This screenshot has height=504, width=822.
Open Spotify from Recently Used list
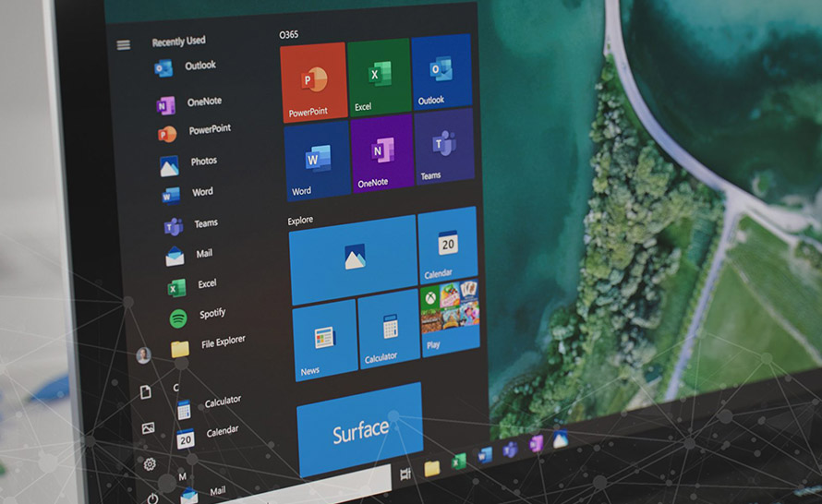(198, 316)
